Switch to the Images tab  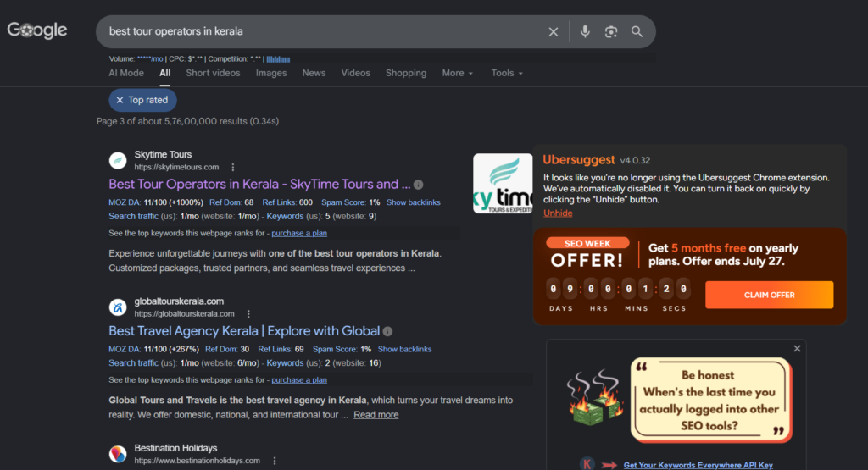tap(271, 73)
